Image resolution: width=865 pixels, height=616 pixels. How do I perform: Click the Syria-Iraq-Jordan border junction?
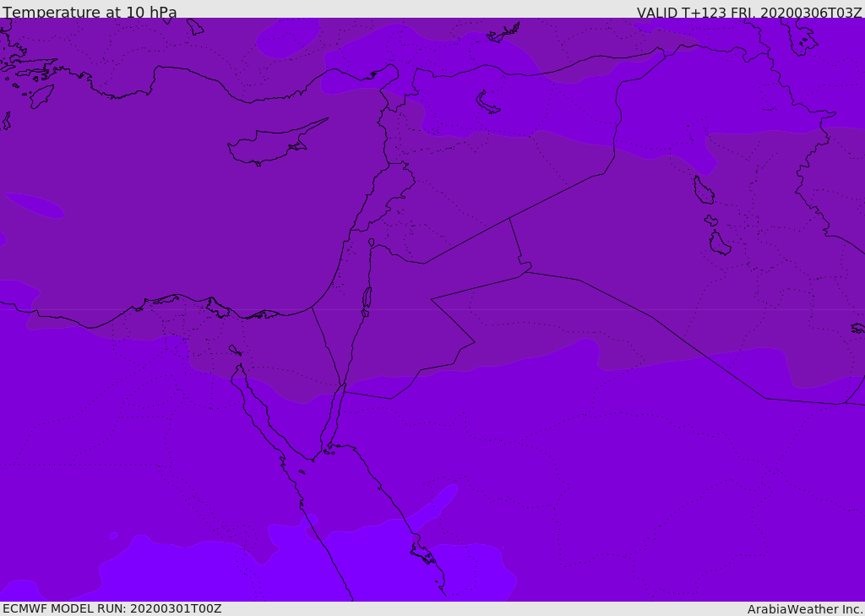point(509,219)
